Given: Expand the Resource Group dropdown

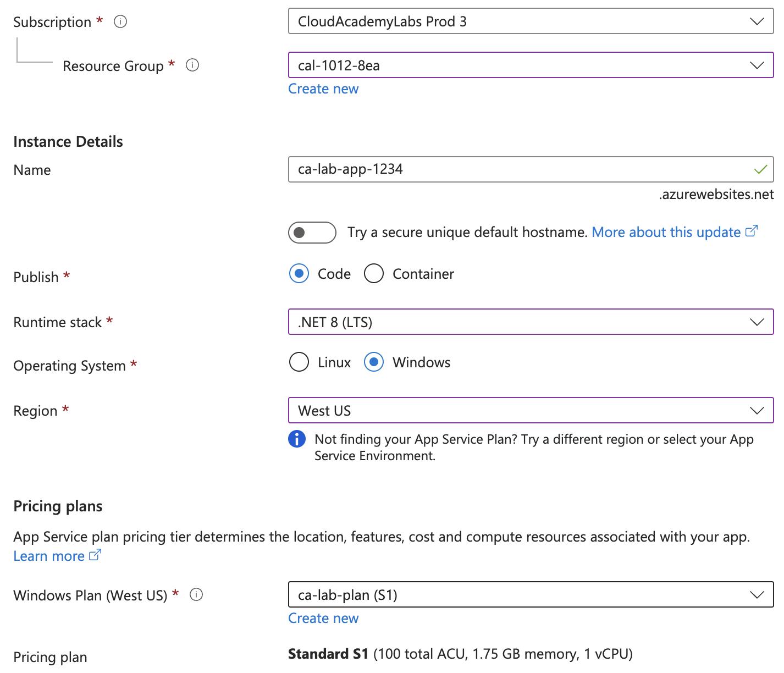Looking at the screenshot, I should click(531, 65).
